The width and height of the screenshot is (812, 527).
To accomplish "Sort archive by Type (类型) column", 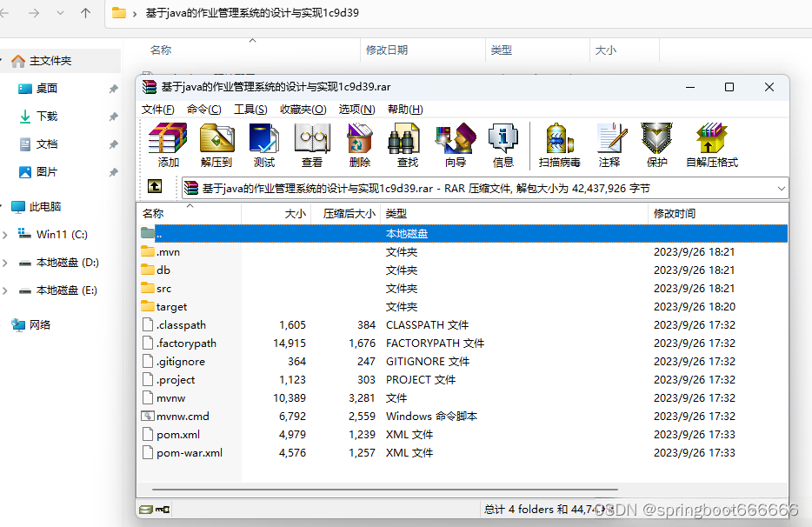I will click(514, 213).
